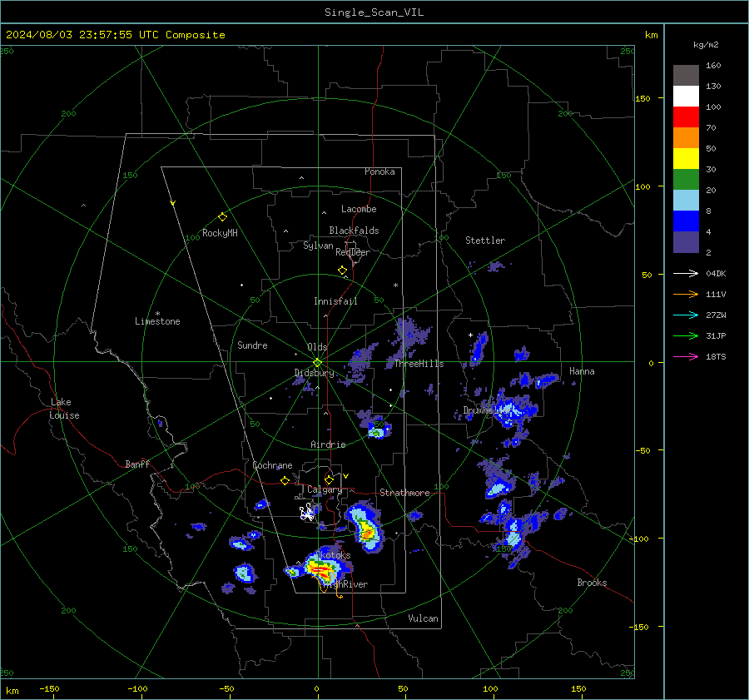Select the light blue 8-20 color swatch
The image size is (749, 700).
(686, 201)
